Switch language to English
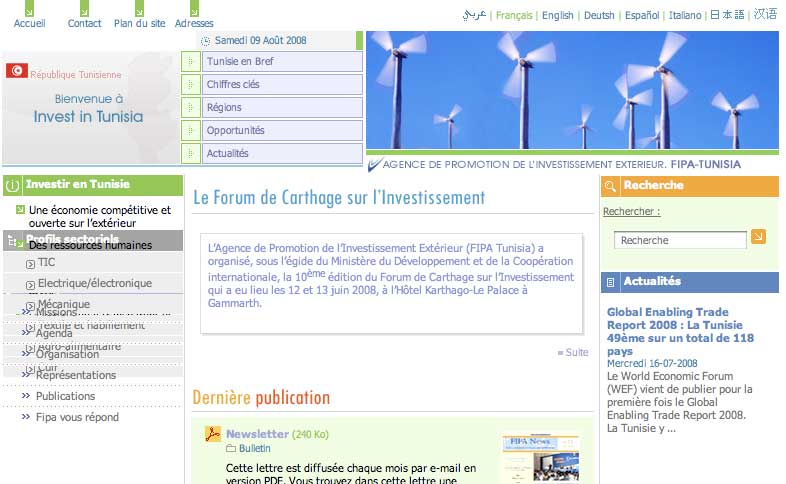The width and height of the screenshot is (786, 484). point(557,16)
